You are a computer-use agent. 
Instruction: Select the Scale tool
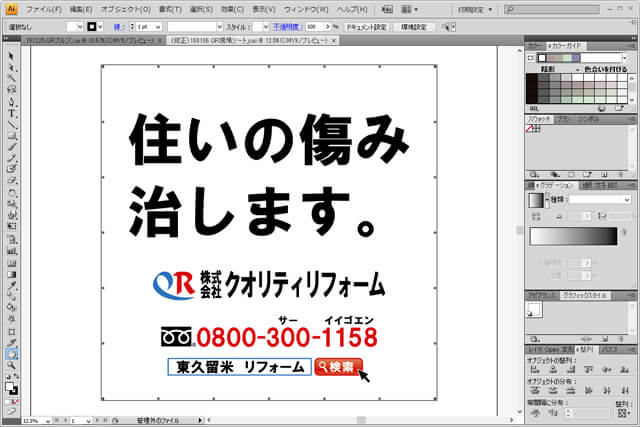click(x=11, y=203)
